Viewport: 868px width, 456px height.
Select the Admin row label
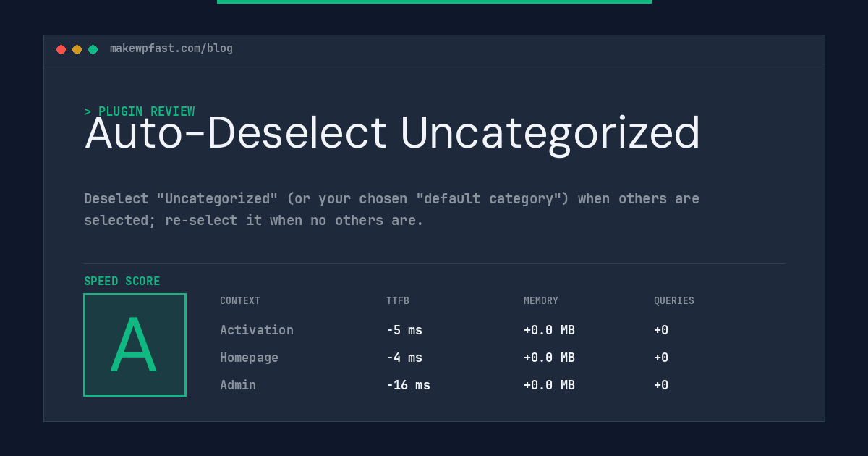pyautogui.click(x=238, y=385)
